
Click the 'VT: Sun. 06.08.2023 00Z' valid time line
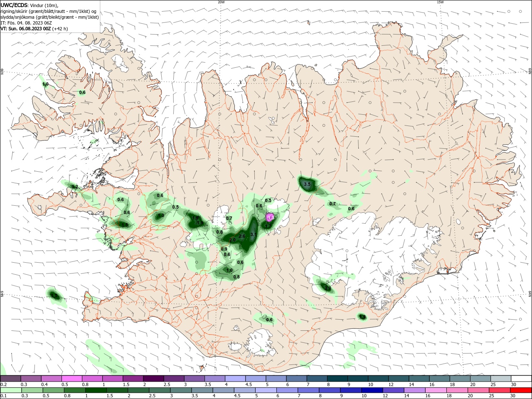pos(34,29)
